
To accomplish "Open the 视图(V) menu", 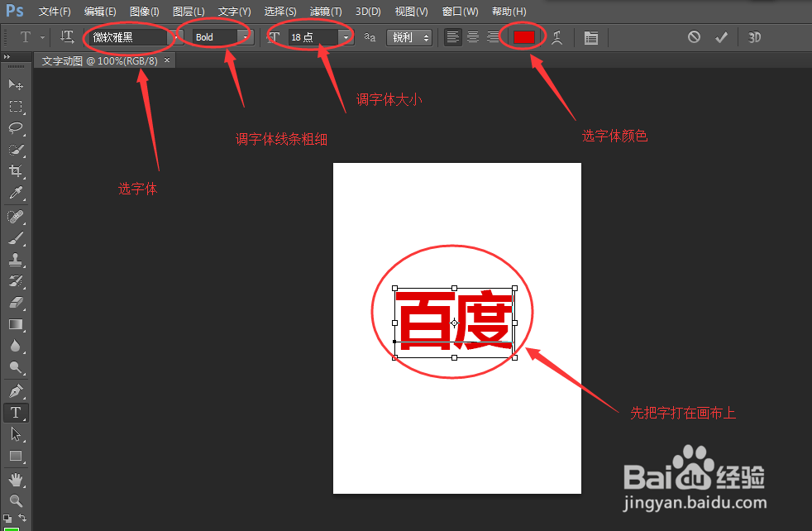I will (x=412, y=12).
